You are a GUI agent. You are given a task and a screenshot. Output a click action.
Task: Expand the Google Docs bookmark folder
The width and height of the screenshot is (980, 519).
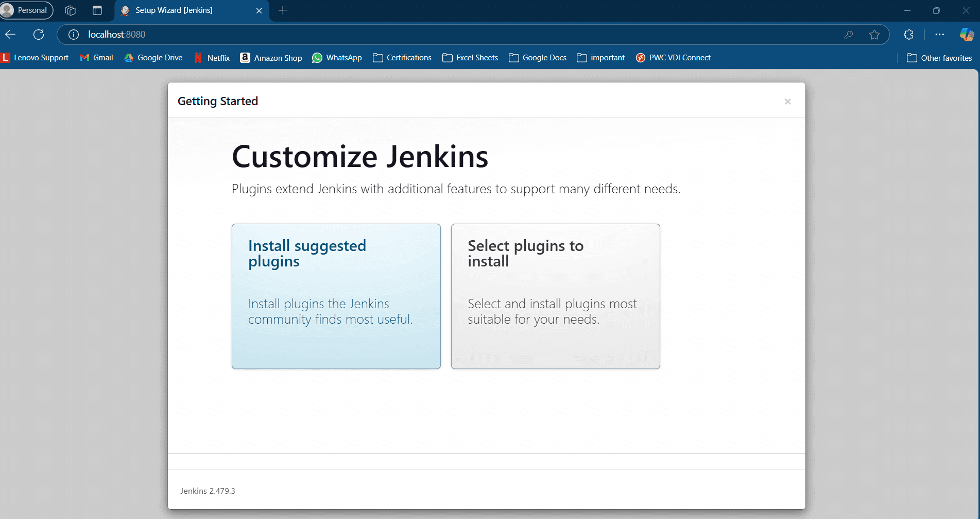point(538,58)
